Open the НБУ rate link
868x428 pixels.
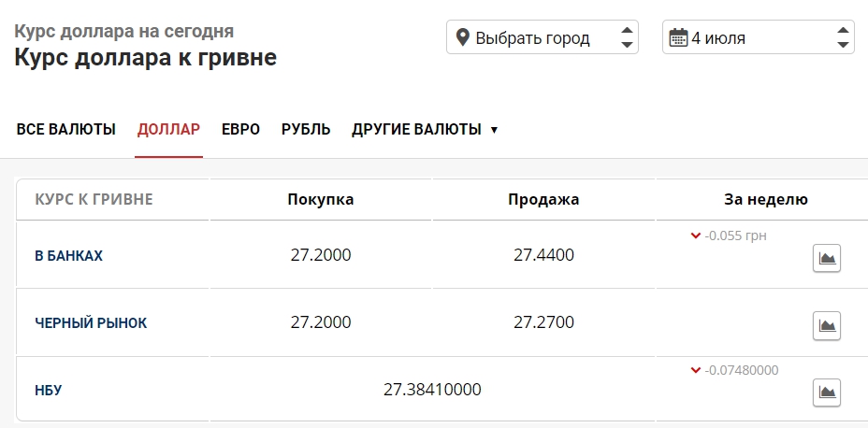pos(48,390)
